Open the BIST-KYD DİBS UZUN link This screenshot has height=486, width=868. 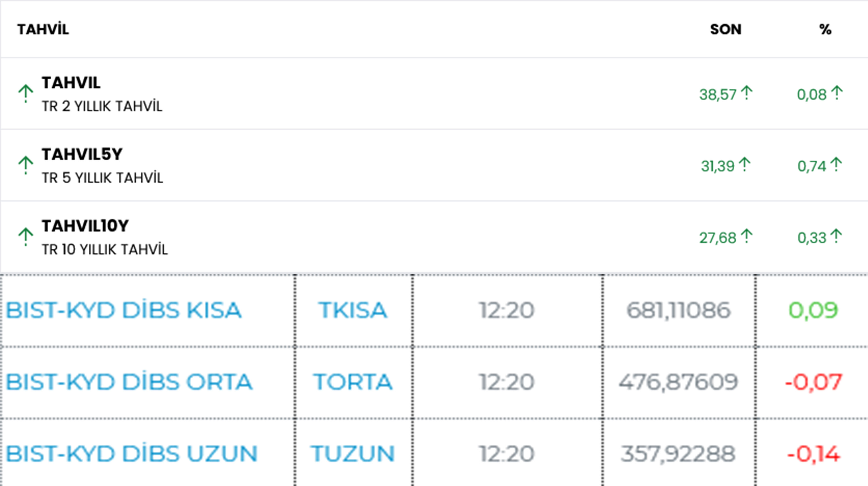point(132,454)
